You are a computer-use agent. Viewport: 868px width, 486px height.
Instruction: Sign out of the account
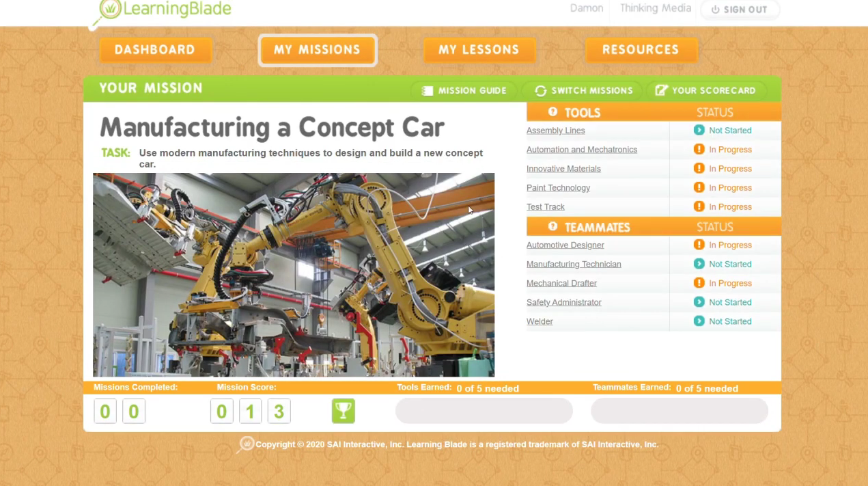coord(740,10)
